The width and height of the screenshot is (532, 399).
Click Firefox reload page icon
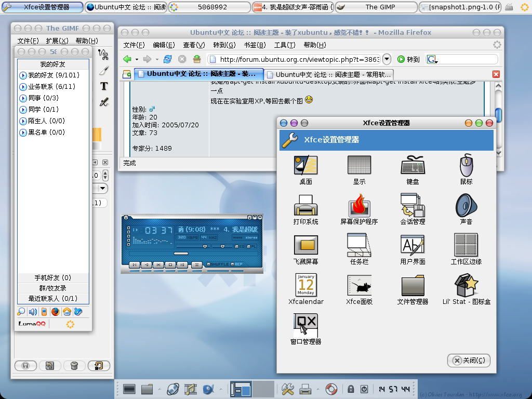[x=168, y=59]
